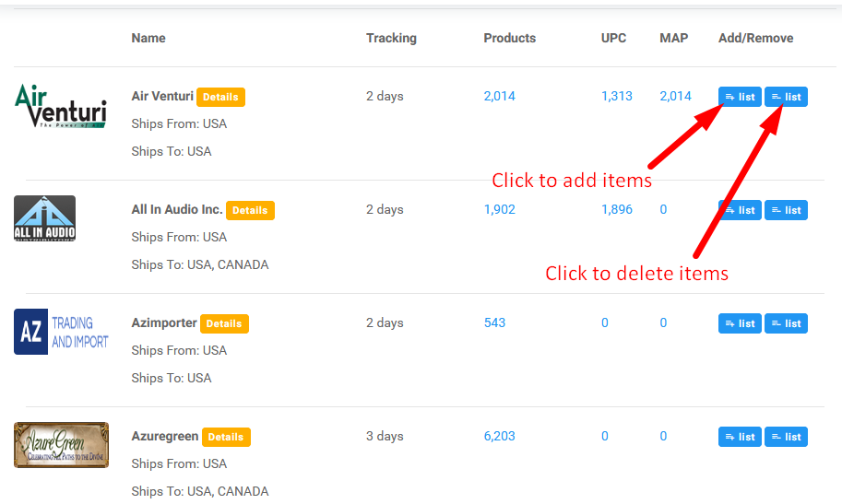Open Air Venturi UPC count 1,313
The width and height of the screenshot is (842, 504).
click(616, 96)
